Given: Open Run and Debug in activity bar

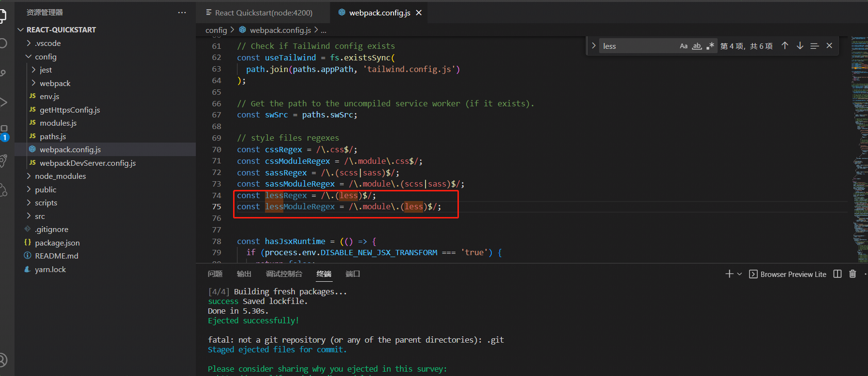Looking at the screenshot, I should tap(2, 102).
